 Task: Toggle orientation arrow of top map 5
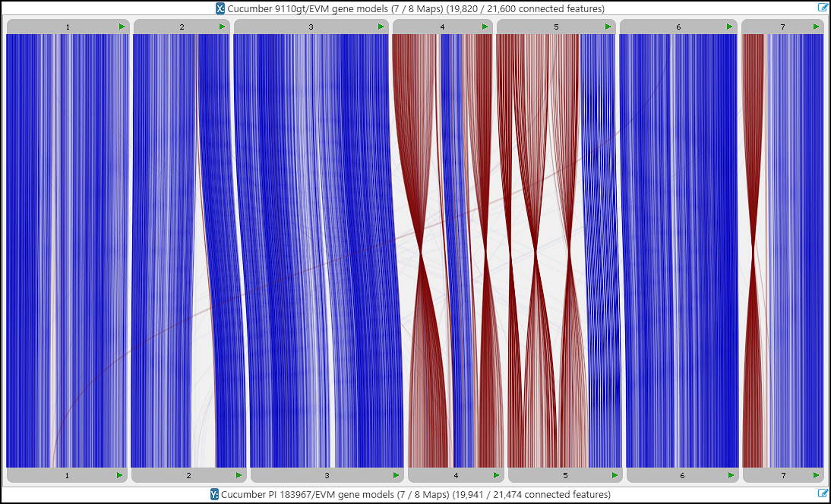[x=608, y=27]
